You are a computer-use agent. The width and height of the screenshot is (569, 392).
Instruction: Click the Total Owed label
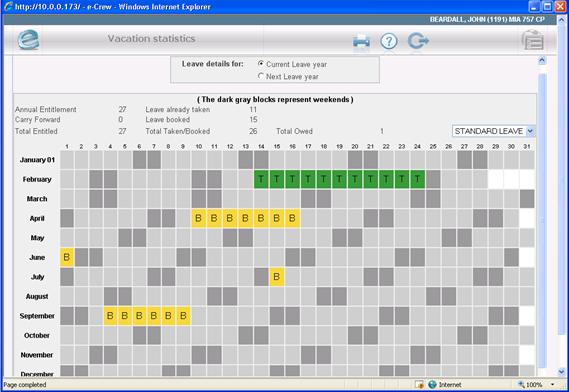294,131
